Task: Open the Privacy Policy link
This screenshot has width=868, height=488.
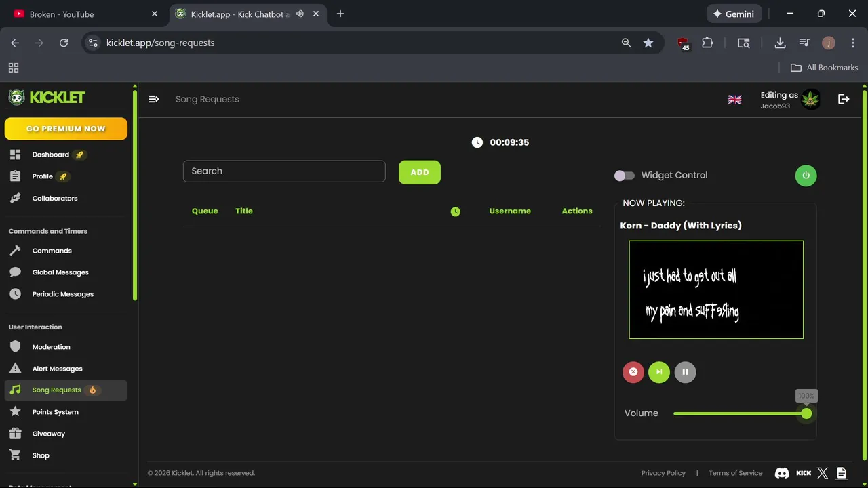Action: point(663,473)
